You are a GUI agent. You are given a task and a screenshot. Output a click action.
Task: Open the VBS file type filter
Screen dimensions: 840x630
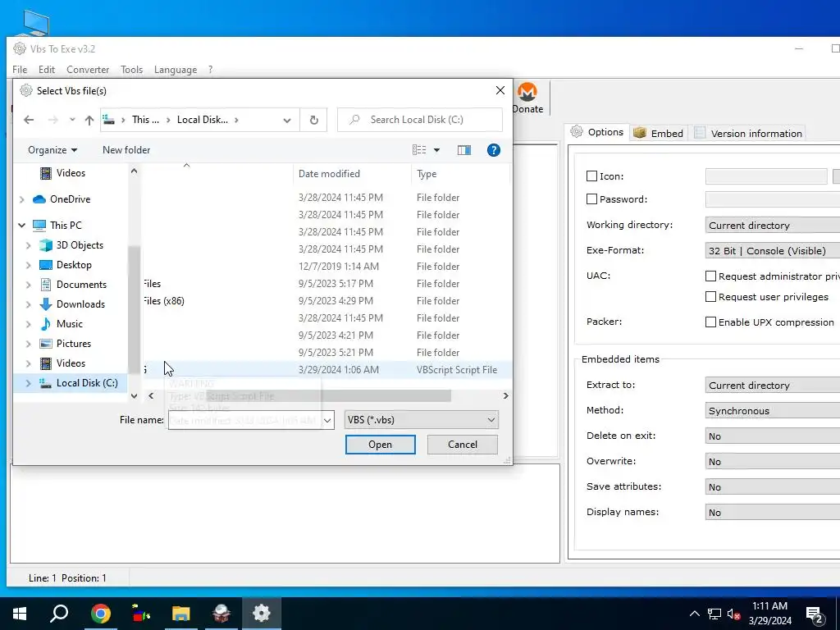(421, 420)
